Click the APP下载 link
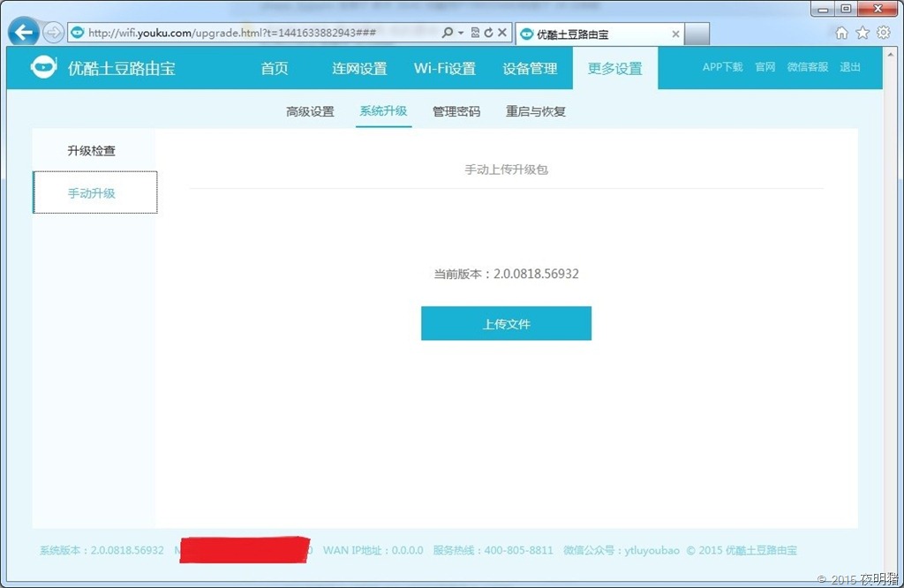Screen dimensions: 904x588 tap(722, 67)
